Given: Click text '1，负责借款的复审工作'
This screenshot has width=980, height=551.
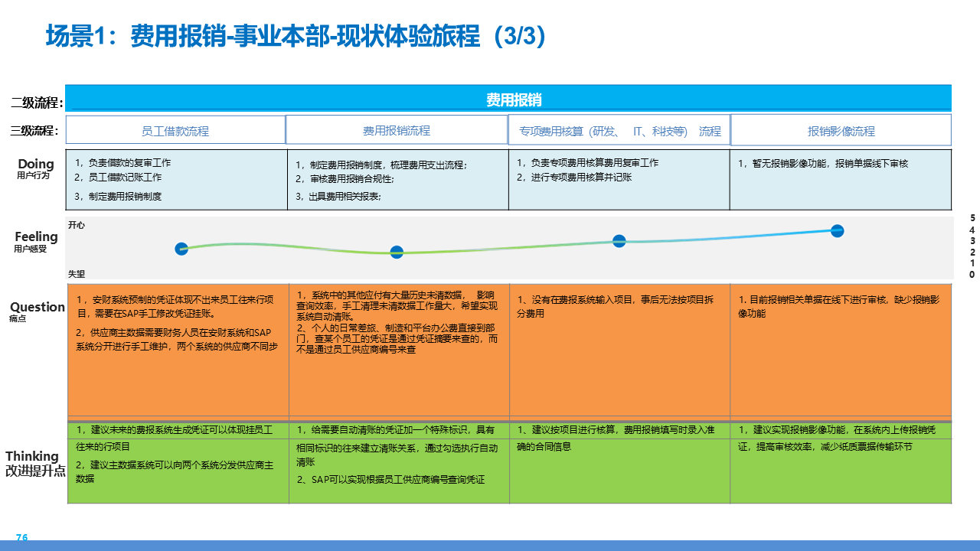Looking at the screenshot, I should (x=122, y=162).
